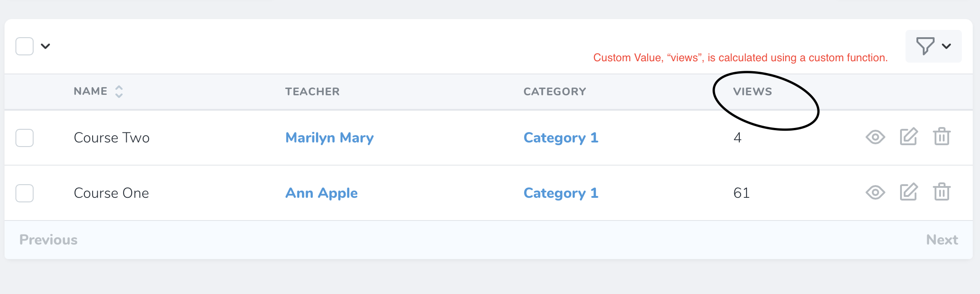The width and height of the screenshot is (980, 294).
Task: Click the Previous pagination control
Action: (x=48, y=240)
